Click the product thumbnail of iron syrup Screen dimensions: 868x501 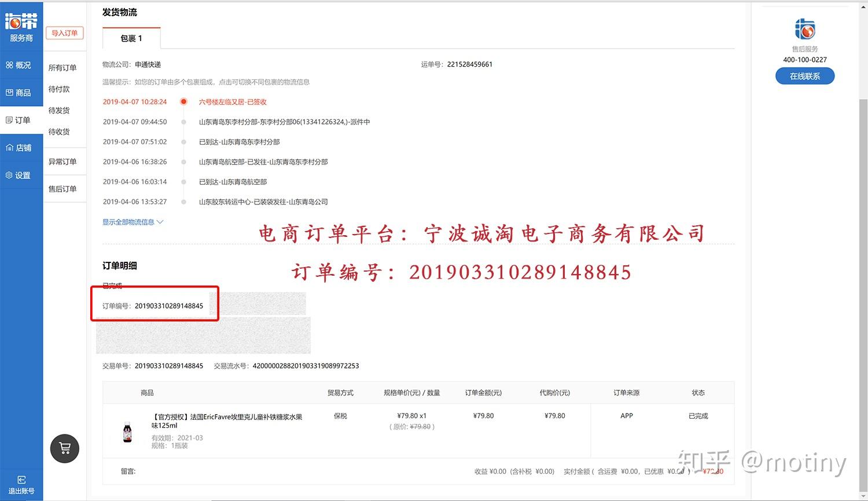(127, 433)
